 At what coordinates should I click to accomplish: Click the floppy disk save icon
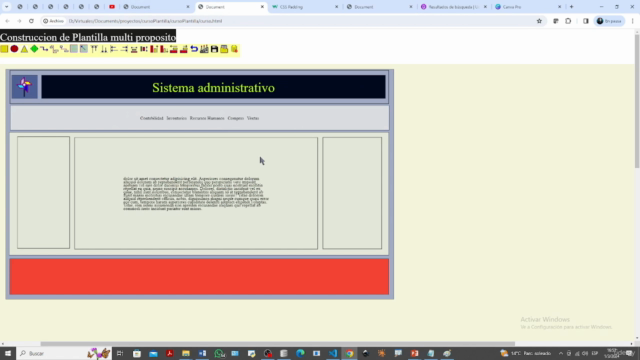(x=214, y=49)
